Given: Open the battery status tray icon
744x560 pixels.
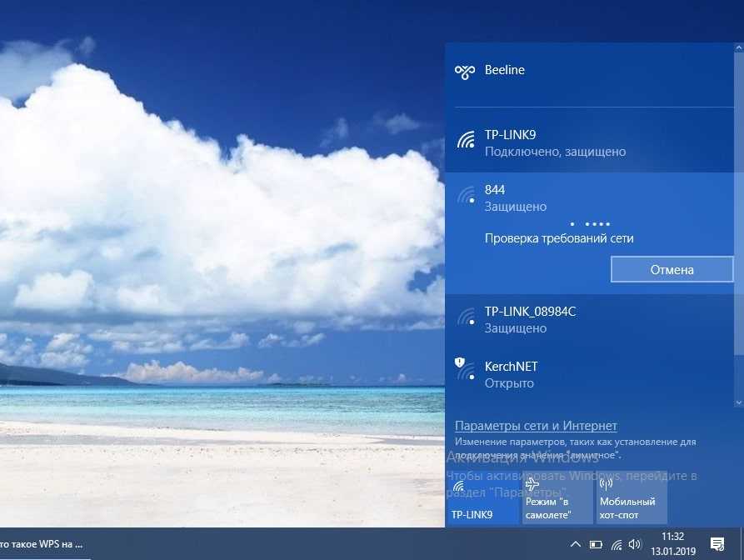Looking at the screenshot, I should pos(596,545).
